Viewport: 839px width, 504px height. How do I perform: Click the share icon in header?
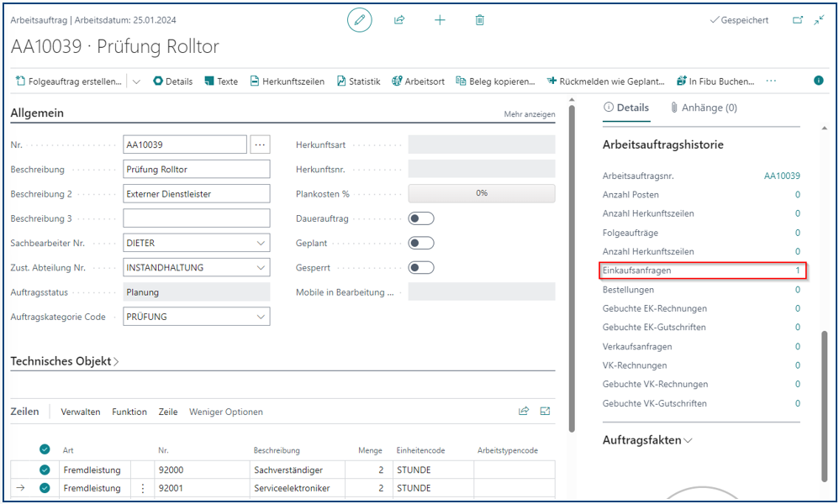(x=400, y=20)
